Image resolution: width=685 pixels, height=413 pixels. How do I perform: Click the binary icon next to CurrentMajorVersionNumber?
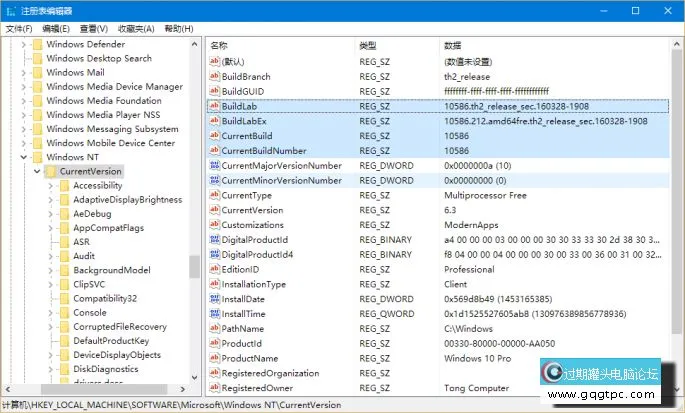point(213,165)
